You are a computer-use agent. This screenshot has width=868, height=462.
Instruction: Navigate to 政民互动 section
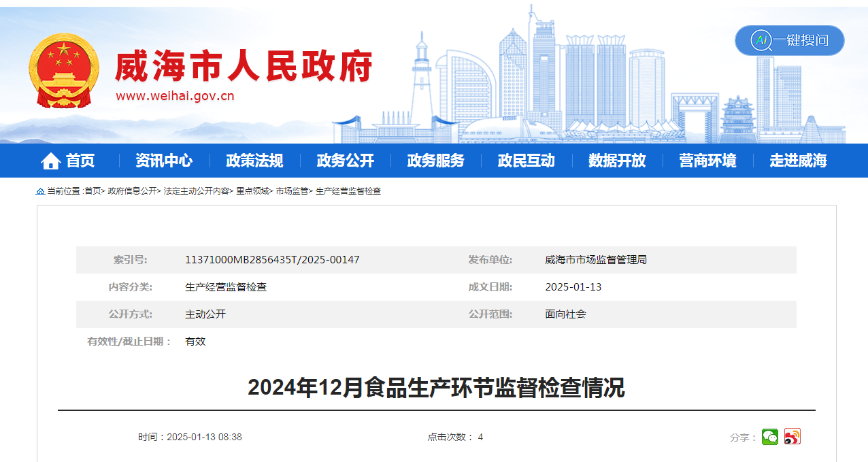click(526, 161)
